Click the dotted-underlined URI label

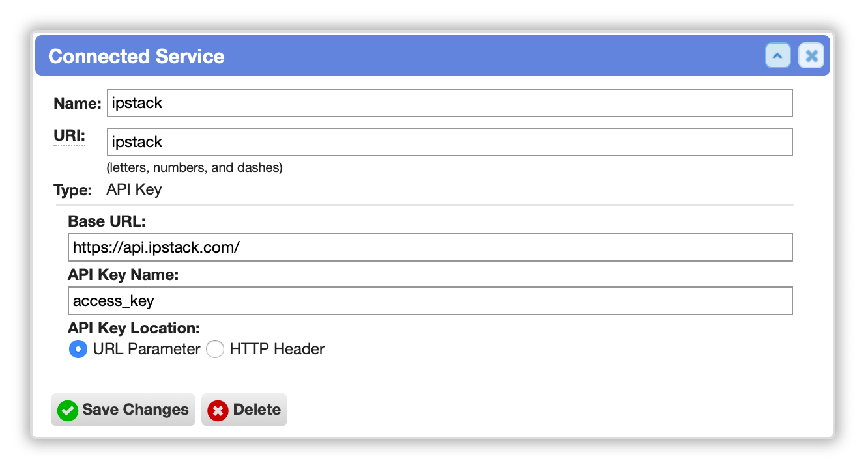point(69,135)
